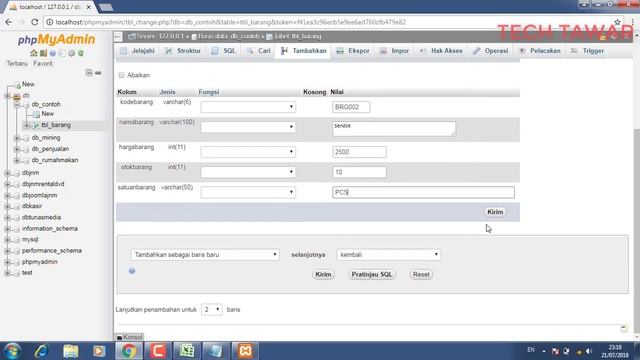The image size is (640, 360).
Task: Click the link with main panel icon
Action: pyautogui.click(x=98, y=73)
